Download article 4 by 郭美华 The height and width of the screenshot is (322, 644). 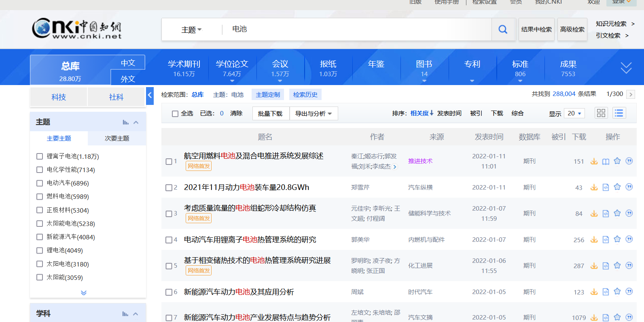[x=594, y=239]
